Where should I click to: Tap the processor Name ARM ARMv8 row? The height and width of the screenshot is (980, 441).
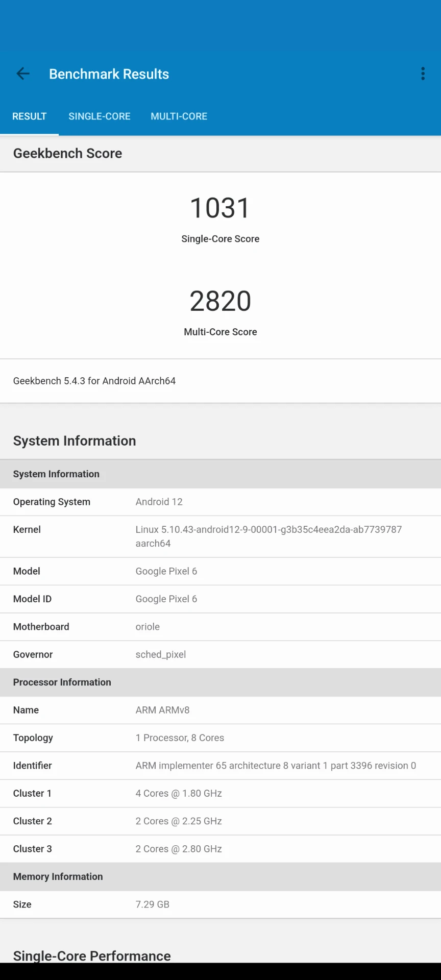(x=220, y=710)
